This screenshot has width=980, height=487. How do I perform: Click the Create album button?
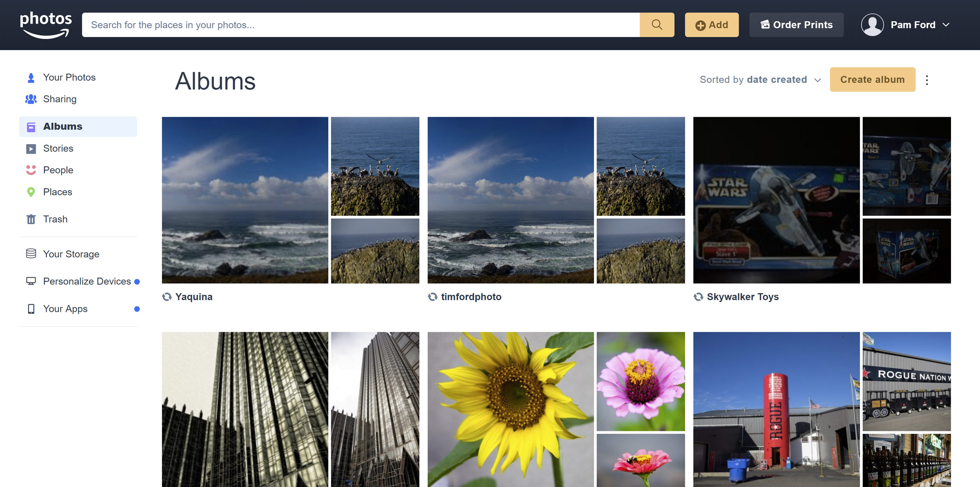[x=872, y=80]
